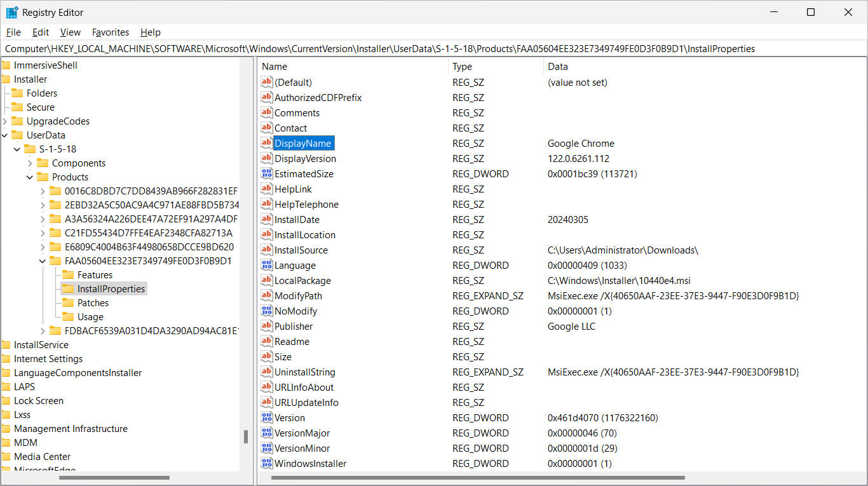Click the '0x461d4070 (1176322160)' Version data
The width and height of the screenshot is (868, 486).
(602, 417)
